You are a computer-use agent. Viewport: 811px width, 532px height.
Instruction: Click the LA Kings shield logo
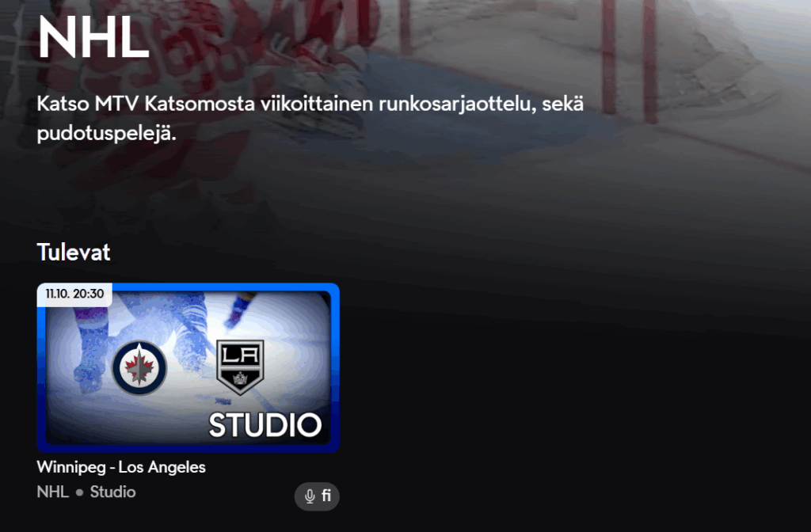[x=240, y=367]
